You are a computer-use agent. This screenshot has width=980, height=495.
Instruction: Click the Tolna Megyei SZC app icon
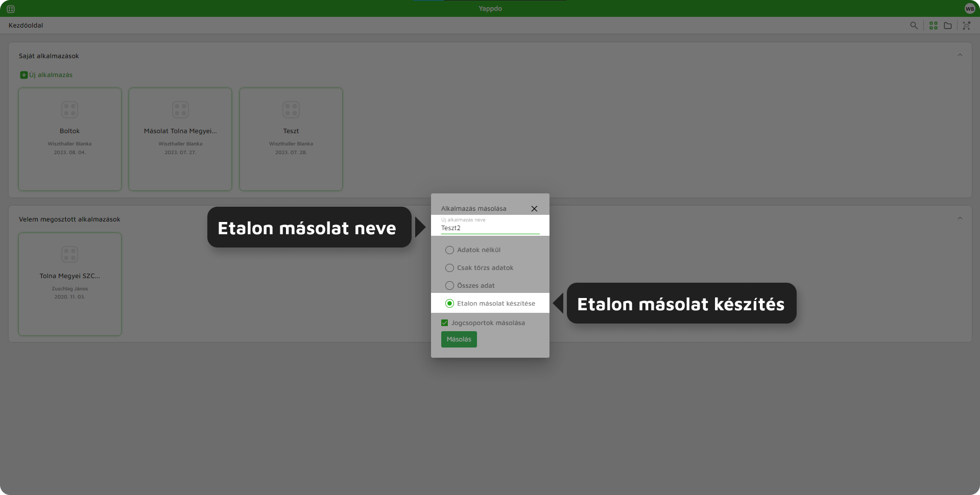pyautogui.click(x=70, y=254)
